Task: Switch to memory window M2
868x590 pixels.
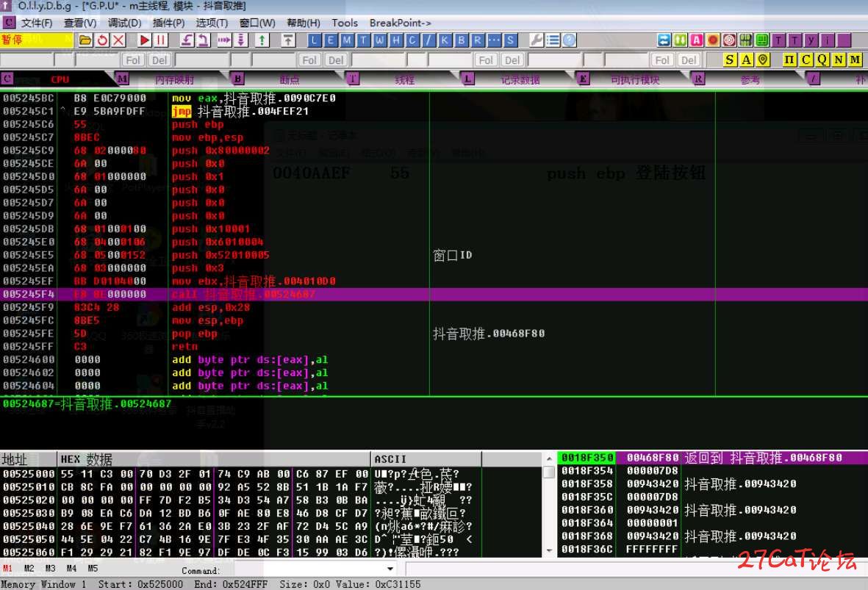Action: click(x=29, y=569)
